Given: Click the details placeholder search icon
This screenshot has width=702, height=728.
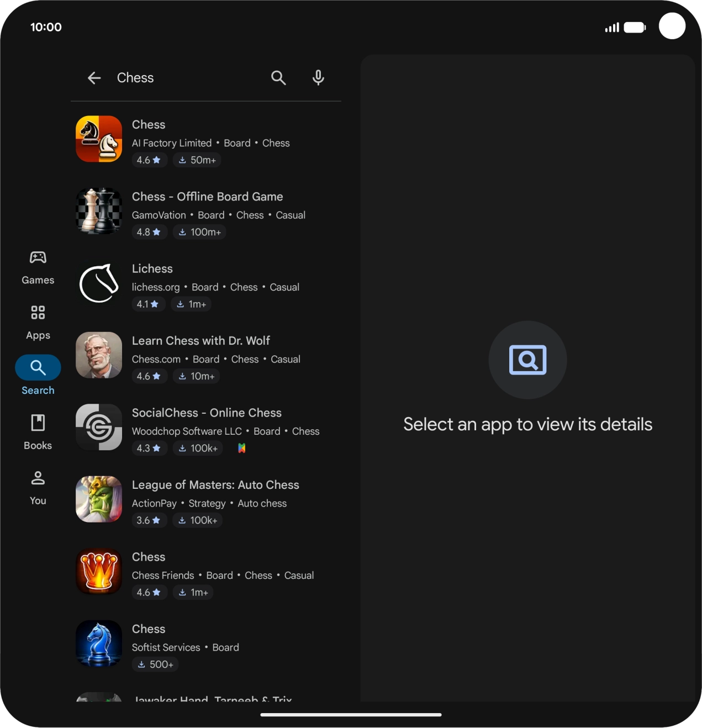Looking at the screenshot, I should [528, 360].
